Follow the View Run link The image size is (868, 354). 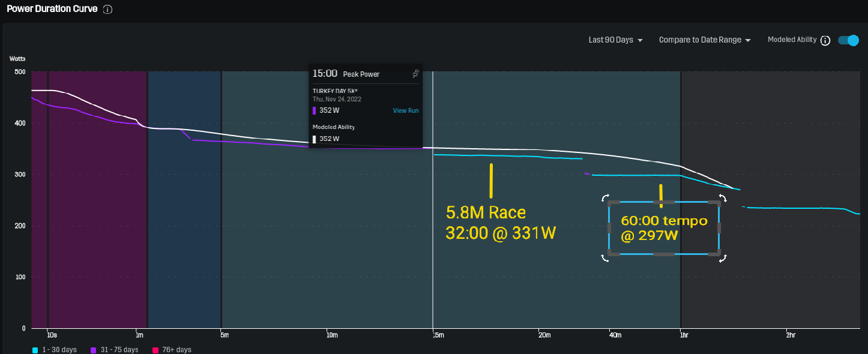[406, 110]
